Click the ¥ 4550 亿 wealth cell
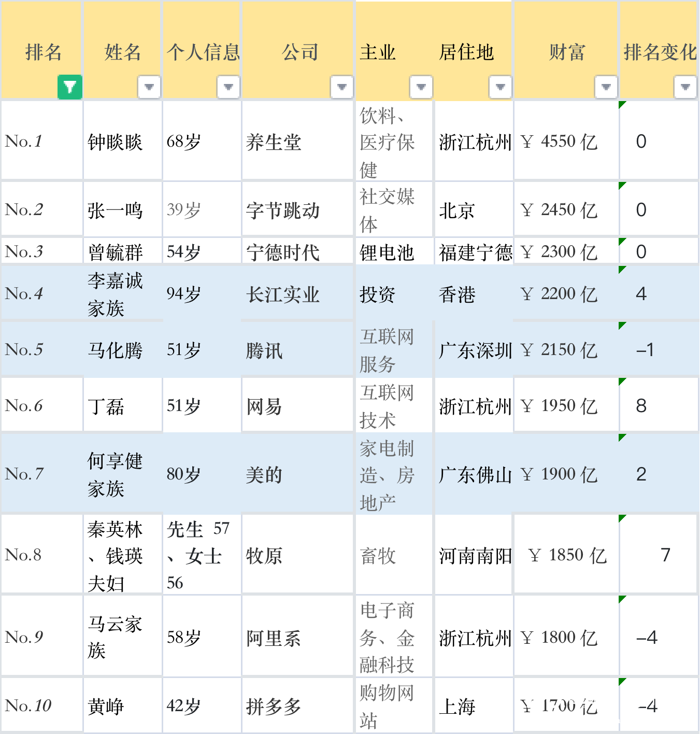The image size is (700, 734). [x=566, y=141]
